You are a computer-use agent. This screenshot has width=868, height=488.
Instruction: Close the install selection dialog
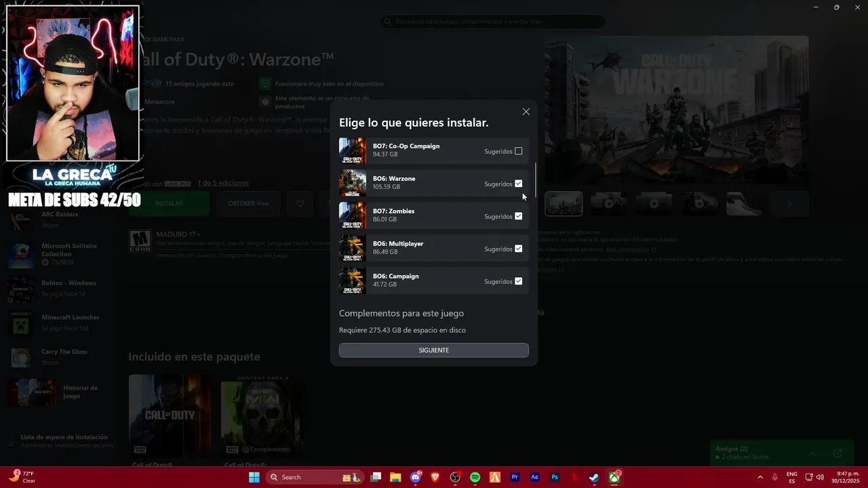tap(526, 112)
